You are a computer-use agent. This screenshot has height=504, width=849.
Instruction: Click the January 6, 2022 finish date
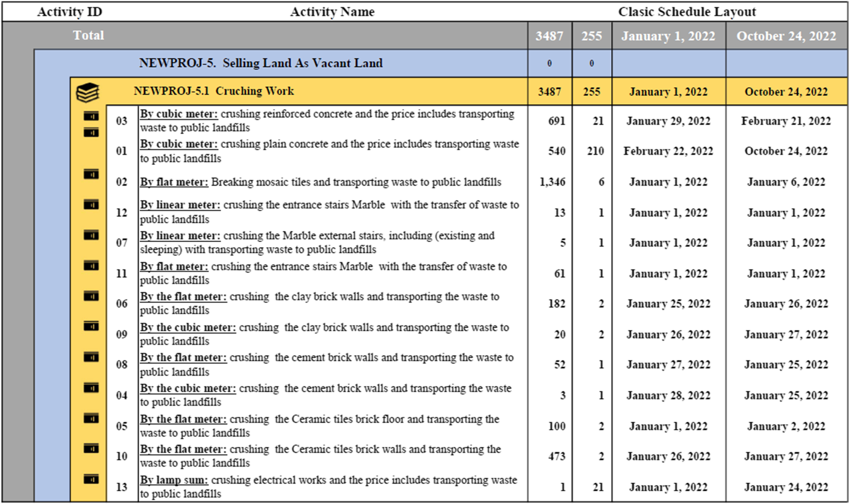pos(786,182)
